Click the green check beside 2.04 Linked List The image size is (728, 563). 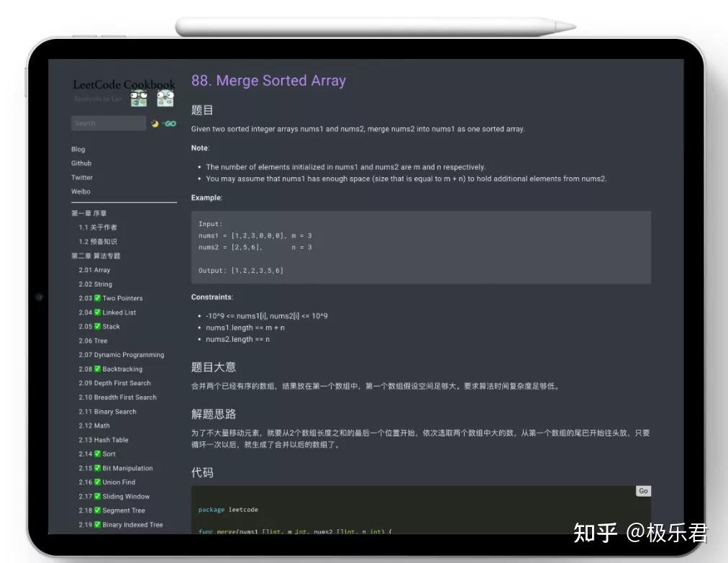pos(96,312)
